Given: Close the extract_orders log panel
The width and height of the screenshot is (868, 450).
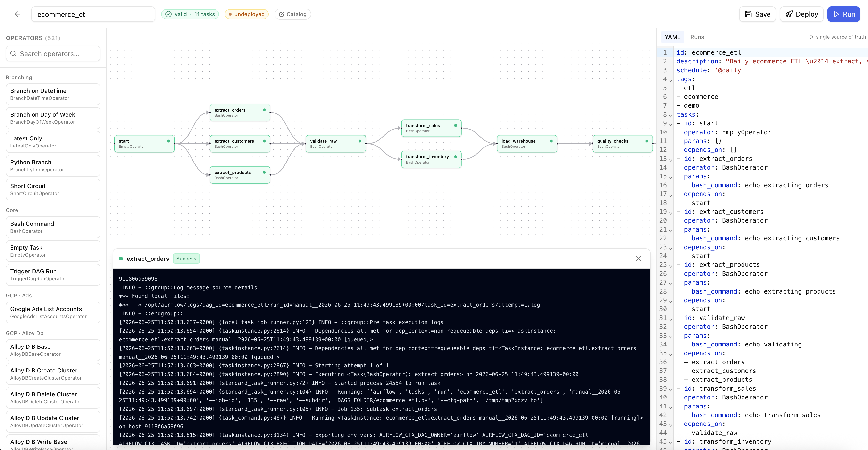Looking at the screenshot, I should tap(638, 258).
